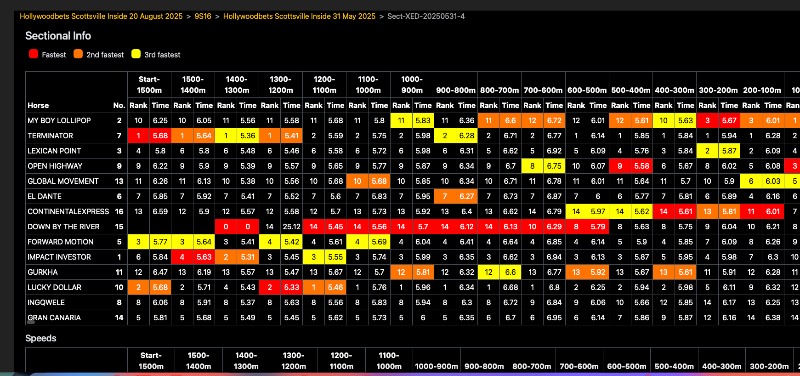Screen dimensions: 800x376
Task: Click the yellow 3rd fastest legend swatch
Action: click(136, 54)
